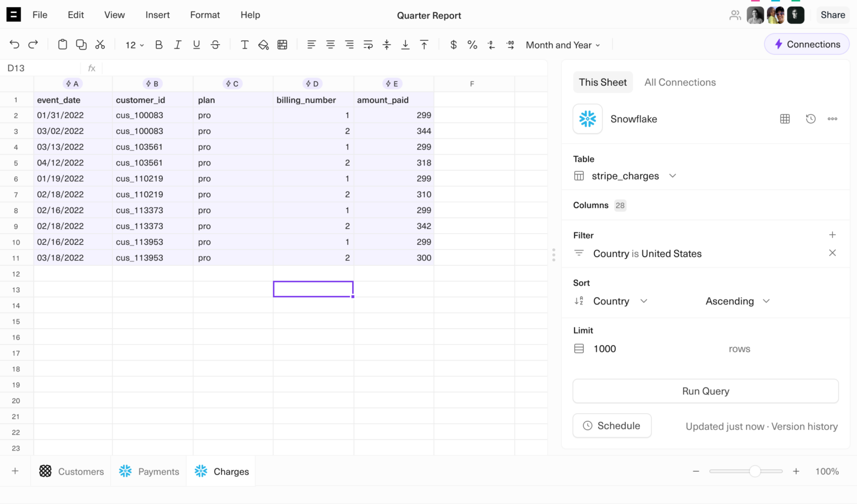Toggle bold formatting
The height and width of the screenshot is (504, 857).
click(158, 45)
